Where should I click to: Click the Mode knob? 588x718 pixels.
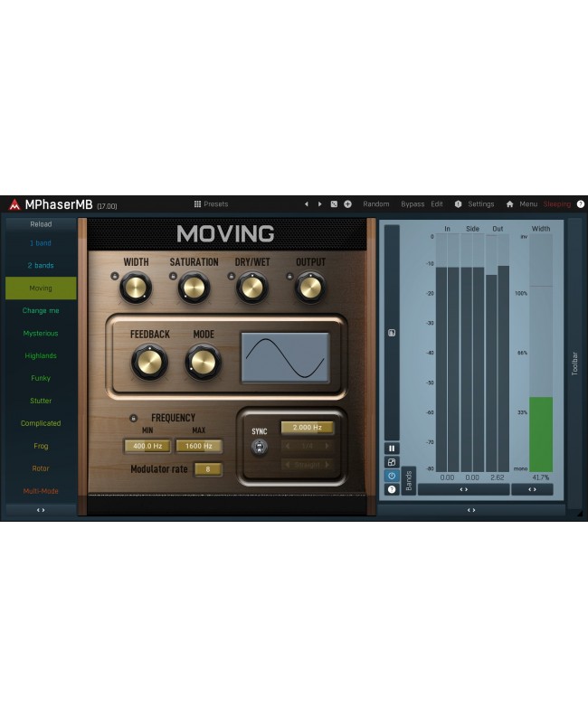point(204,363)
